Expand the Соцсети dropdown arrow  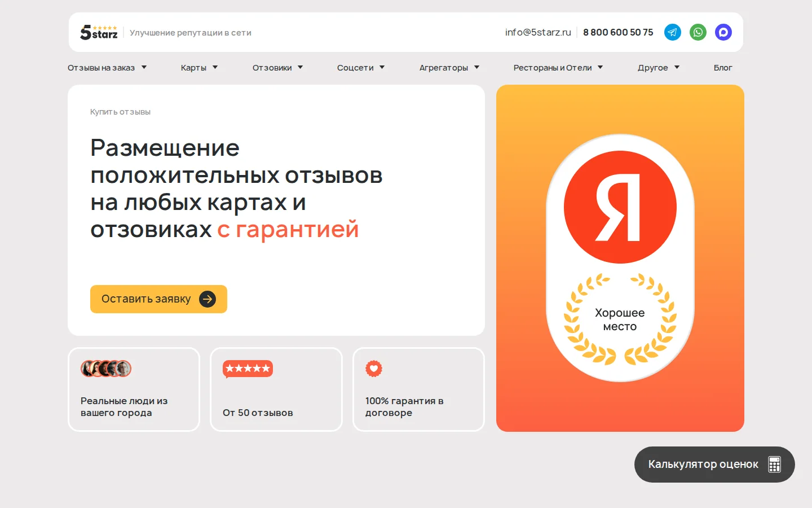click(382, 67)
